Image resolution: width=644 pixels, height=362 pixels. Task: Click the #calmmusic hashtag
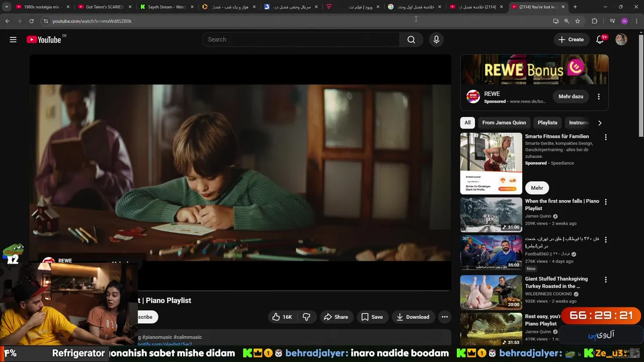188,337
